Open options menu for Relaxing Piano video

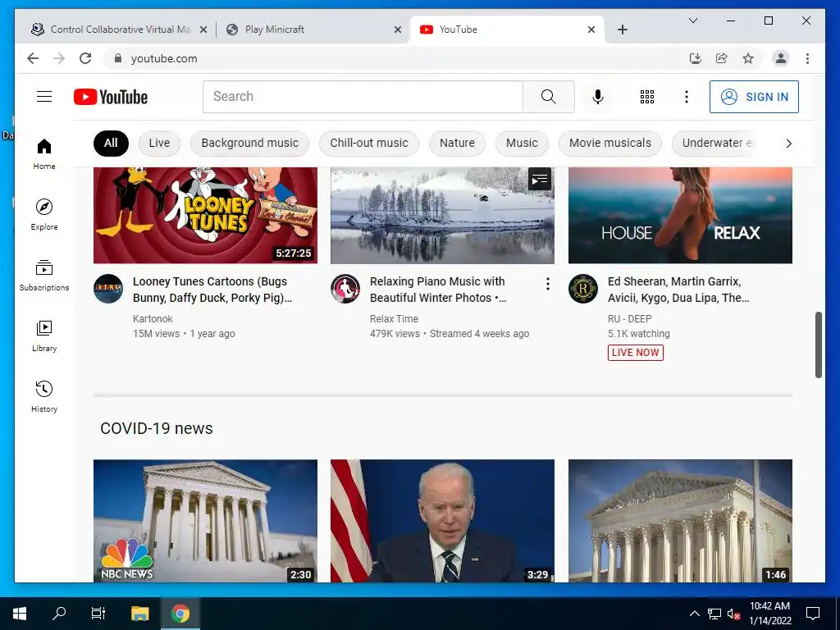point(547,284)
